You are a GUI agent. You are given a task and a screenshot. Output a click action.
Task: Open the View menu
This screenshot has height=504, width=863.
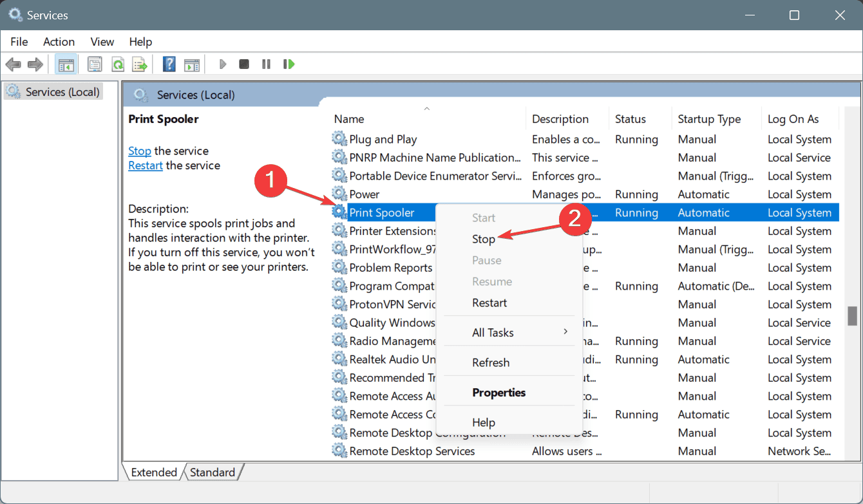[102, 41]
